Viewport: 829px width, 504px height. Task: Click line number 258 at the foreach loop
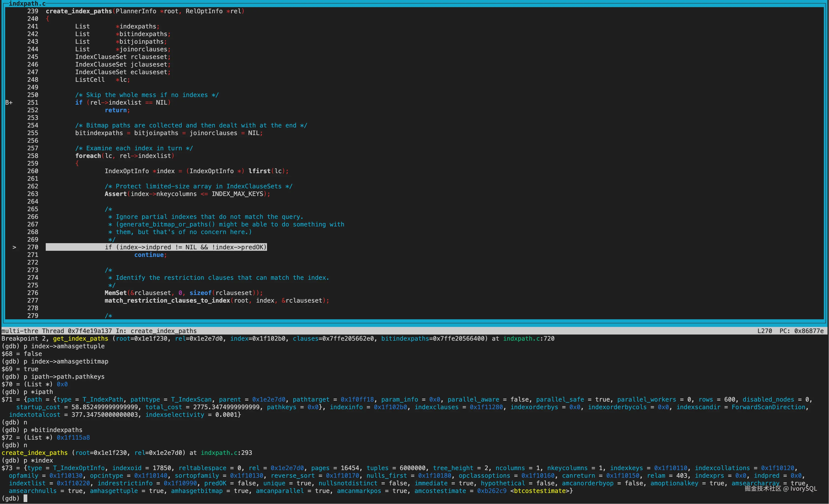pos(33,156)
